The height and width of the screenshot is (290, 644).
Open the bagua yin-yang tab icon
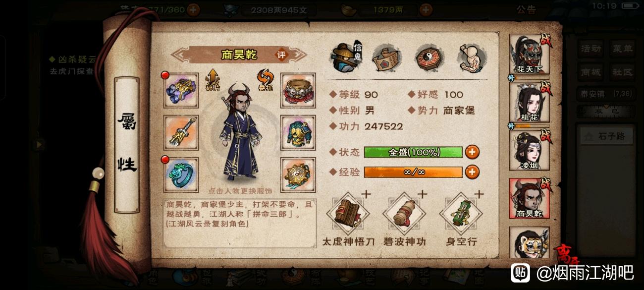click(x=429, y=58)
